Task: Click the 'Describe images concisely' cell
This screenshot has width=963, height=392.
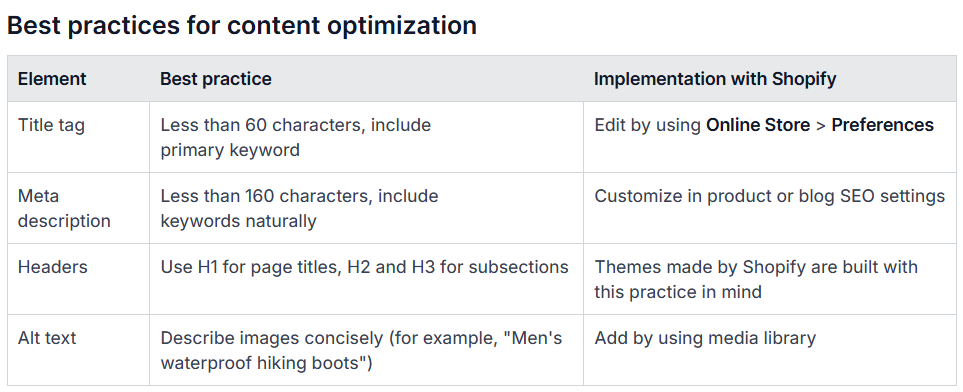Action: [x=367, y=350]
